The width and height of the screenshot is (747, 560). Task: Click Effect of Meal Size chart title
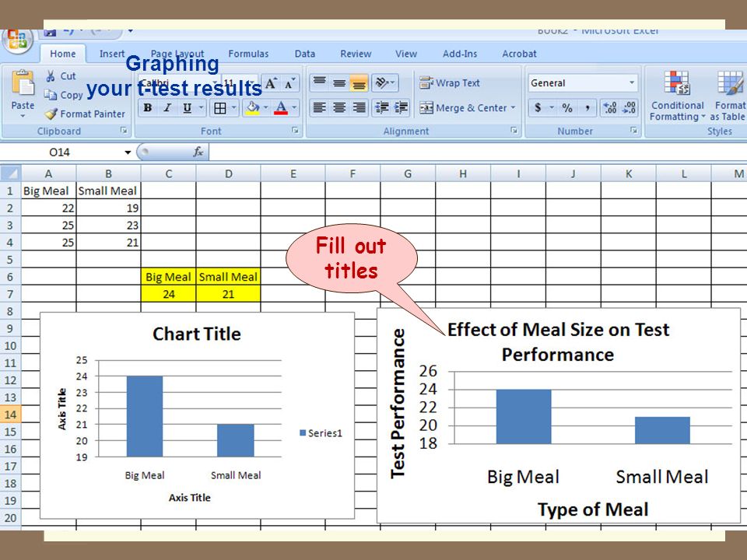pos(559,342)
